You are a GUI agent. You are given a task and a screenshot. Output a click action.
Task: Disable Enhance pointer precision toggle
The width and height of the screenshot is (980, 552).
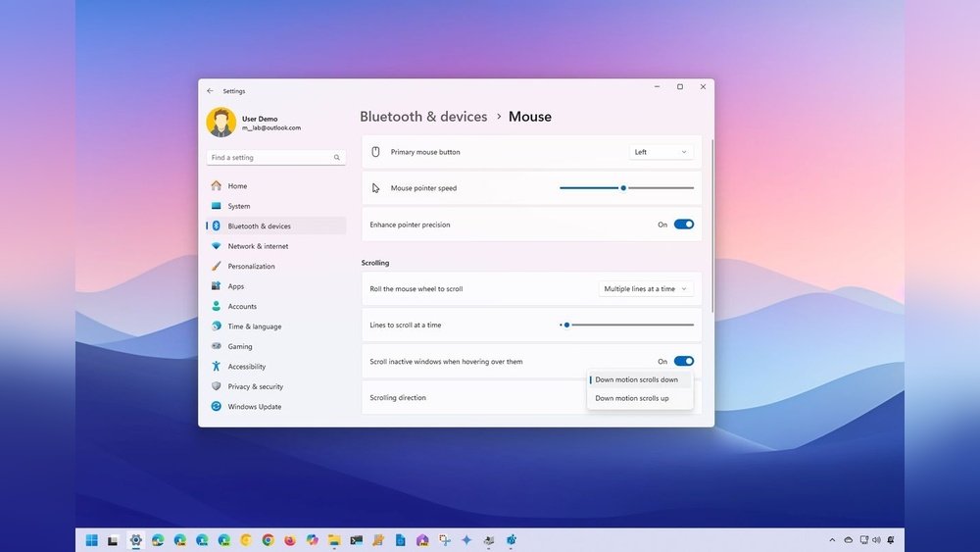point(683,225)
